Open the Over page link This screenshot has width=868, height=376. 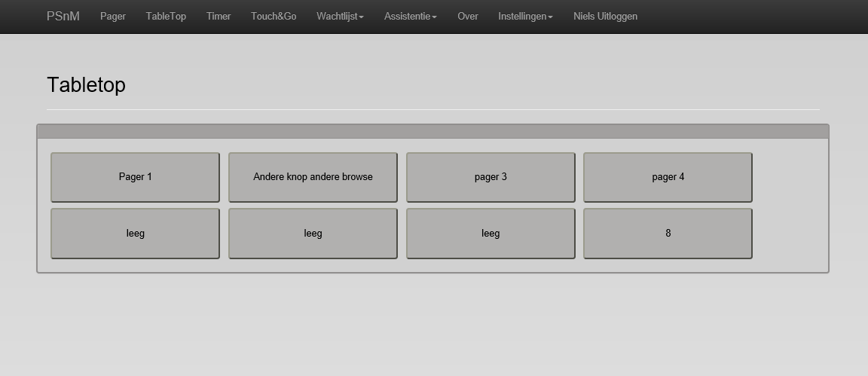tap(468, 17)
